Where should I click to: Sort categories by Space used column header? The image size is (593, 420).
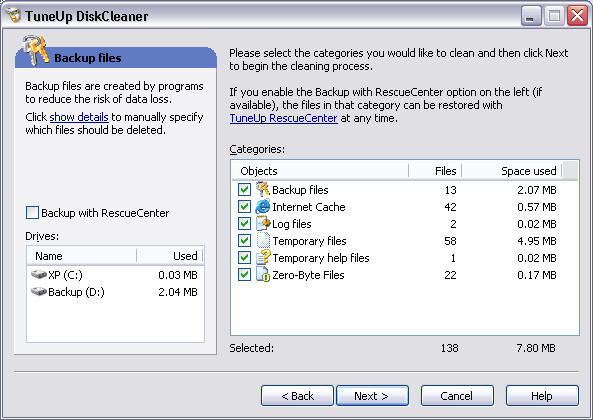tap(512, 171)
